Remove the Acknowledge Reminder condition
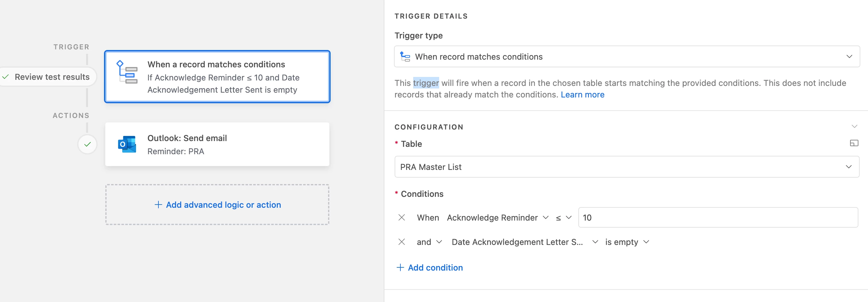Image resolution: width=868 pixels, height=302 pixels. click(x=401, y=218)
